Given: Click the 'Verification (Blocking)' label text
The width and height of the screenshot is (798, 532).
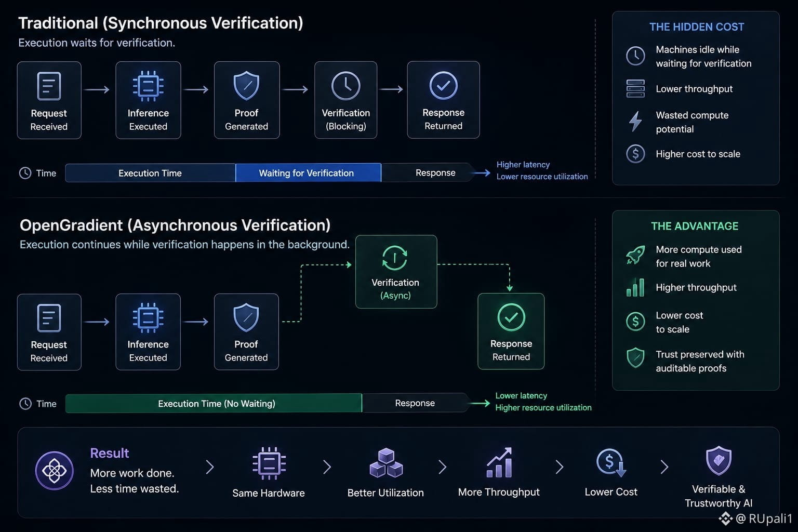Looking at the screenshot, I should coord(346,119).
